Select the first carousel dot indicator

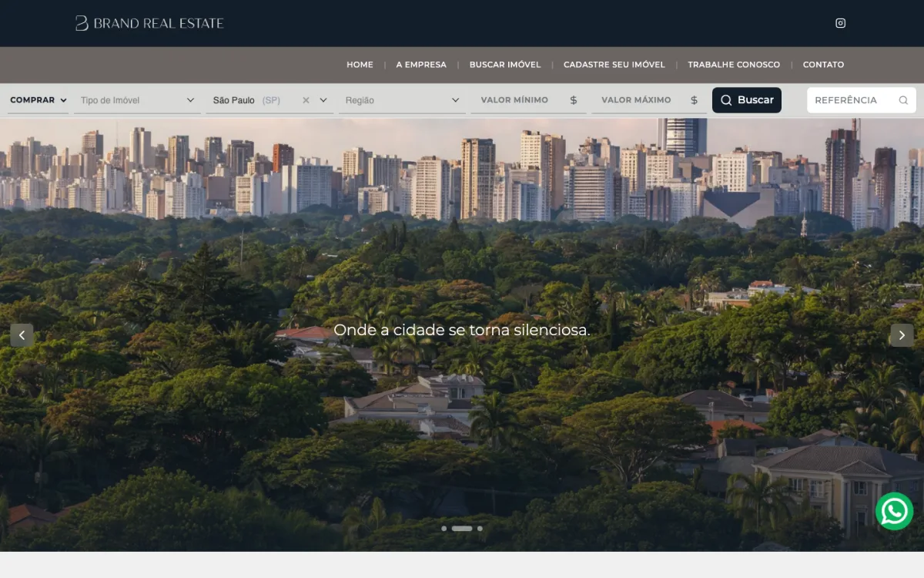[x=444, y=529]
